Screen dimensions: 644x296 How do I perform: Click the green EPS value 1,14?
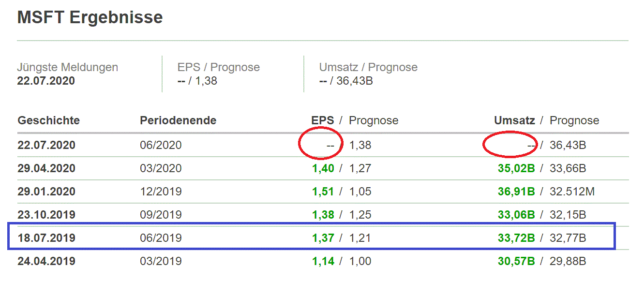click(323, 262)
